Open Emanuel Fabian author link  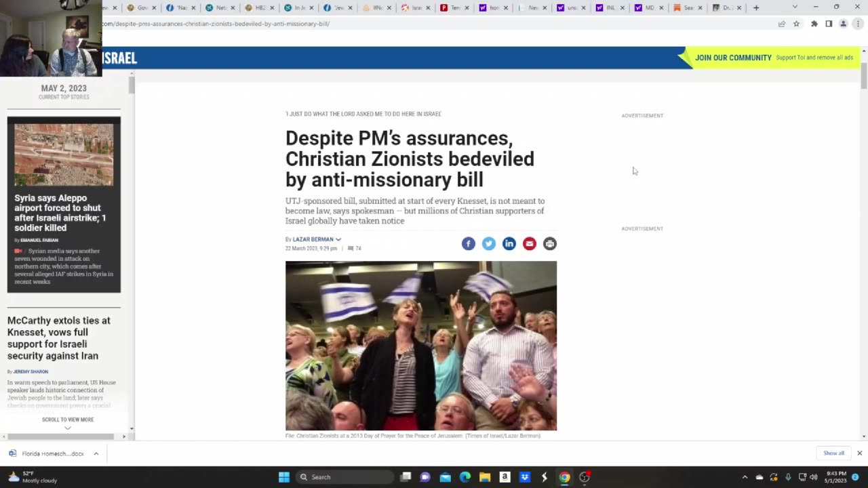[x=39, y=241]
